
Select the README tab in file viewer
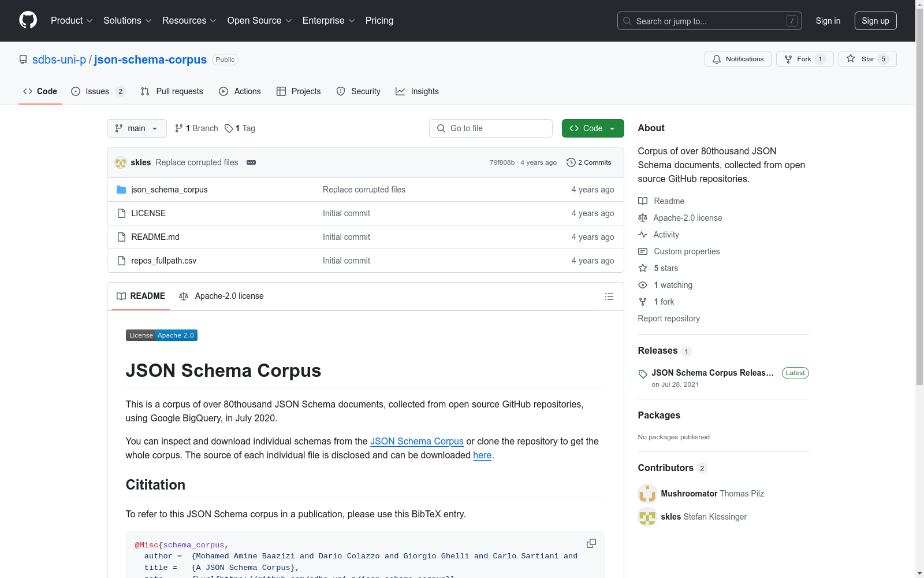point(141,296)
